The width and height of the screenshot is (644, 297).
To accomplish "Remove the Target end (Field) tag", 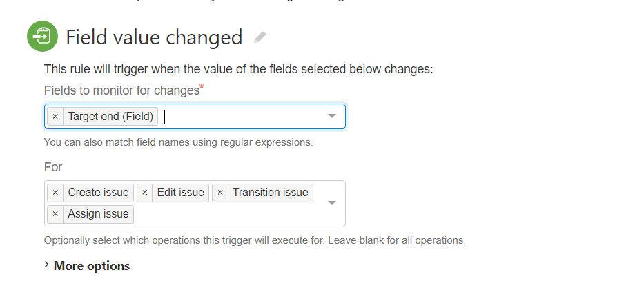I will pyautogui.click(x=55, y=117).
